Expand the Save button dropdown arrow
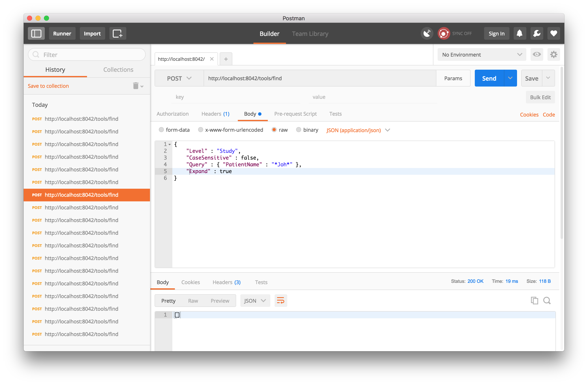This screenshot has height=385, width=588. 548,78
